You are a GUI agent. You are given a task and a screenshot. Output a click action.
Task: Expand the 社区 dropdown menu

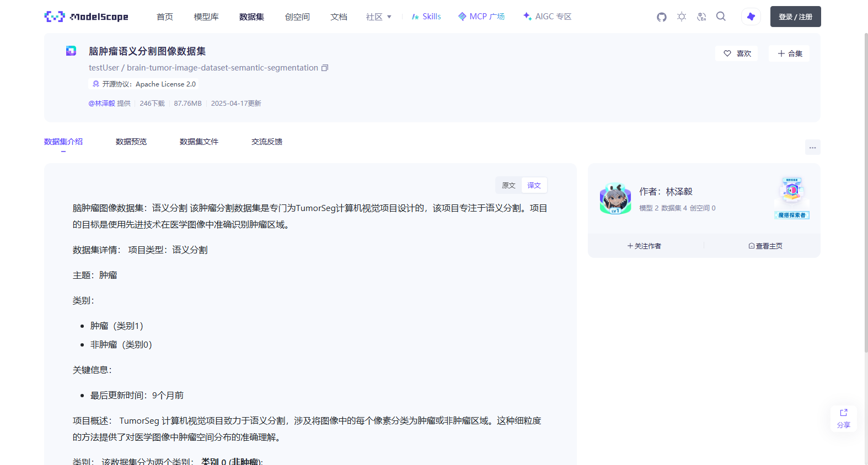(378, 17)
